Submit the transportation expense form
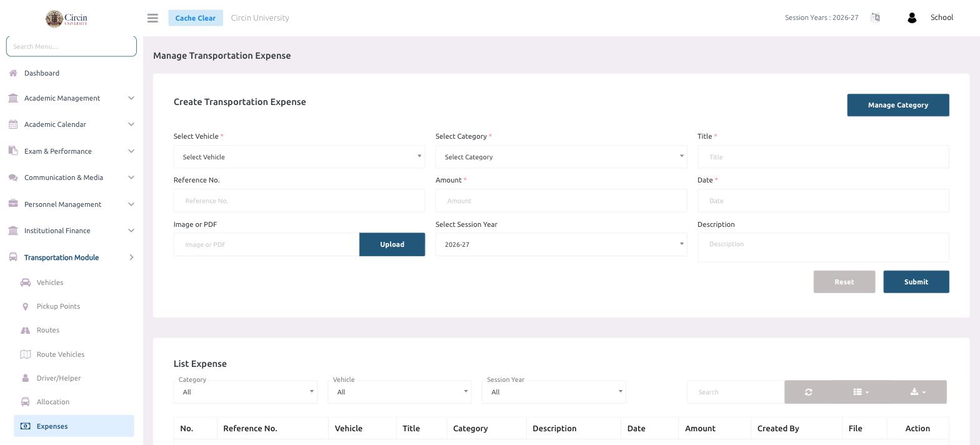The image size is (980, 445). (x=916, y=282)
